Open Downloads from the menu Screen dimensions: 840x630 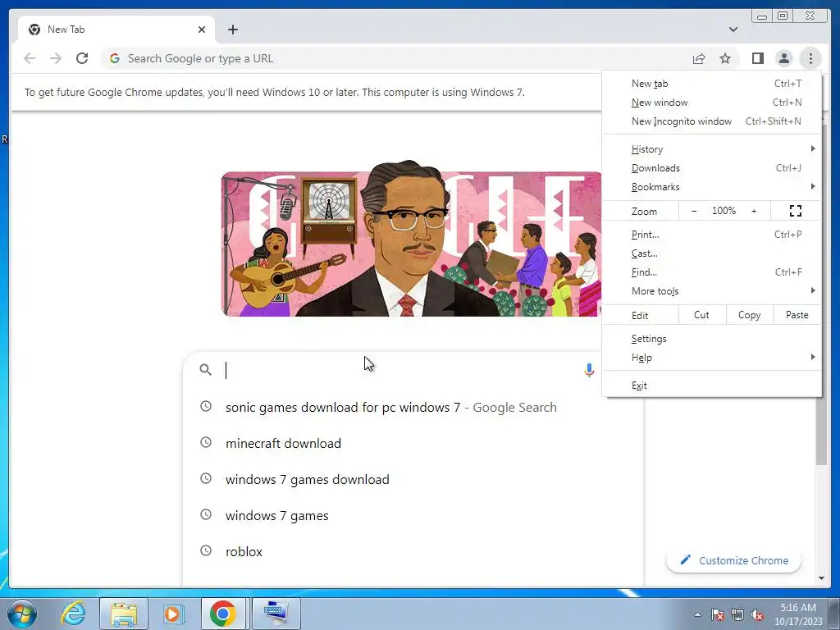point(711,167)
